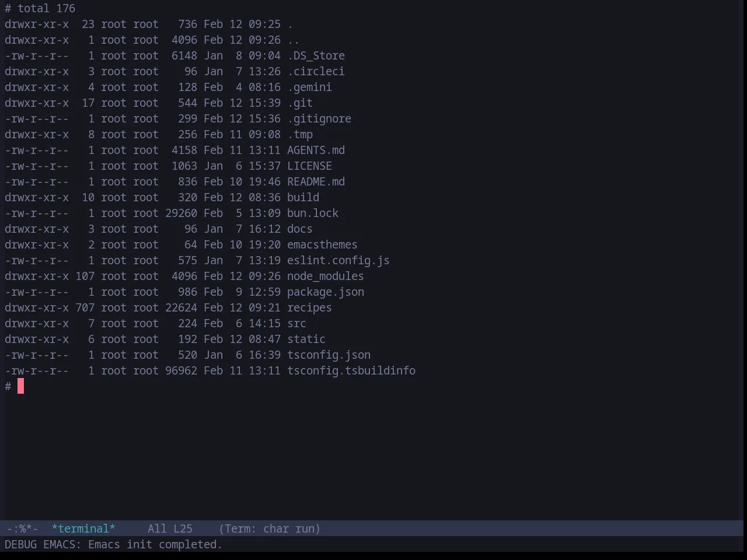Click the link count 707 on recipes row
This screenshot has height=560, width=747.
85,307
